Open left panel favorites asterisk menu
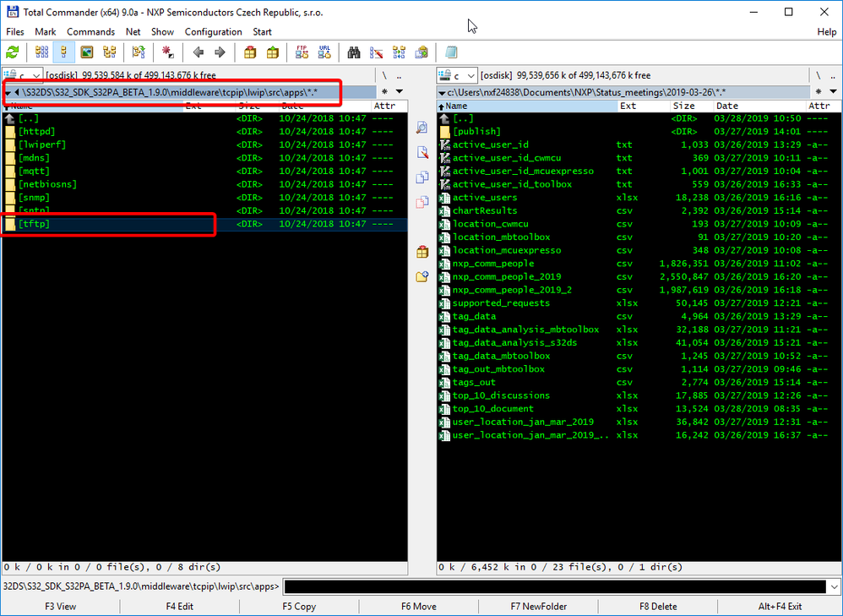The width and height of the screenshot is (843, 616). [385, 91]
